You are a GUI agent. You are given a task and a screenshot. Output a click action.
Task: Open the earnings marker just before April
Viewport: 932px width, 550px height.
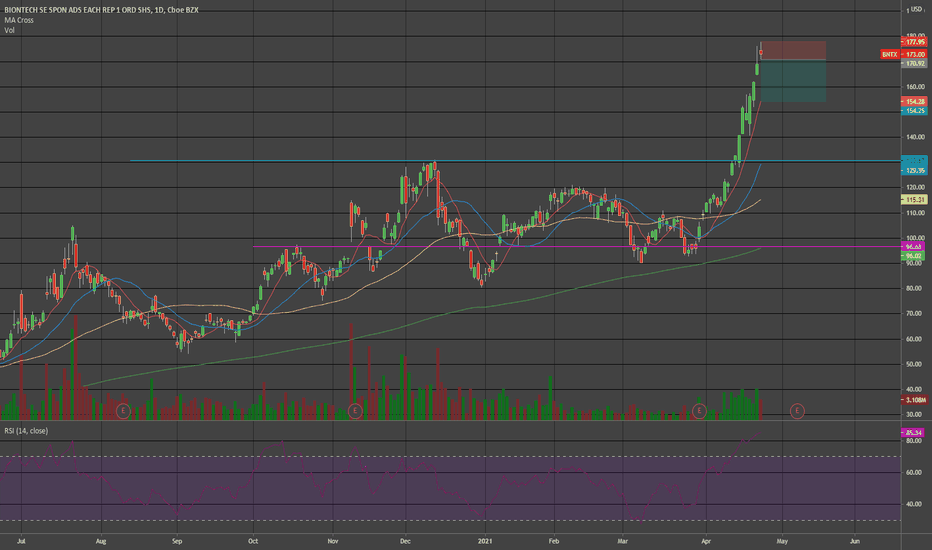point(699,411)
